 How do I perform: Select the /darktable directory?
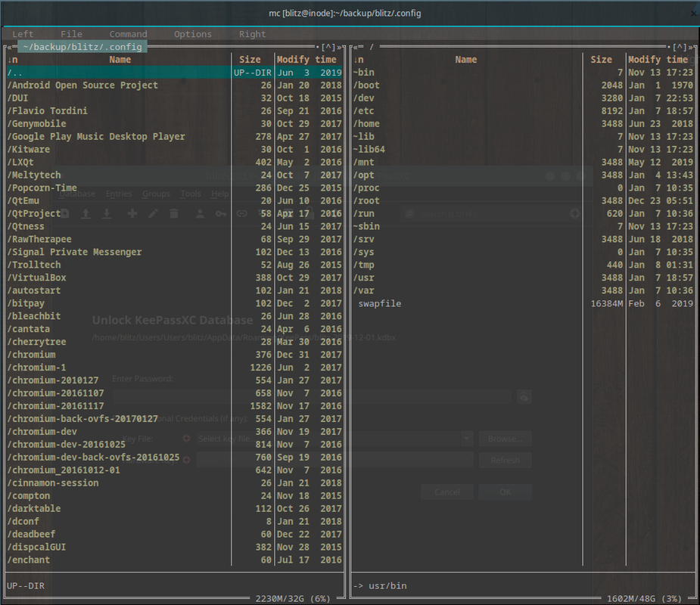tap(175, 509)
